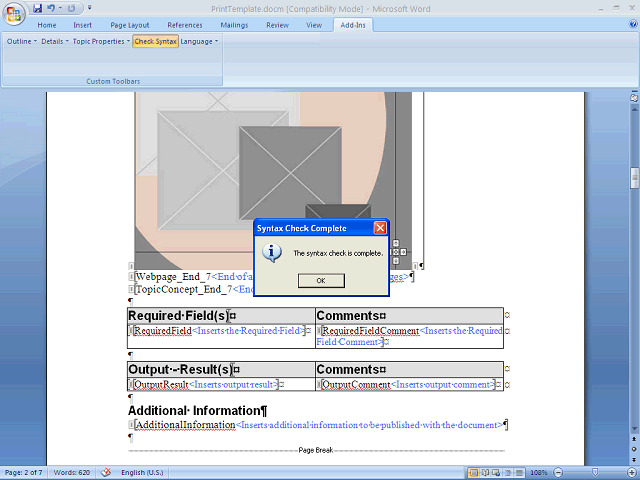The image size is (640, 480).
Task: Switch to Web Layout view
Action: [496, 473]
